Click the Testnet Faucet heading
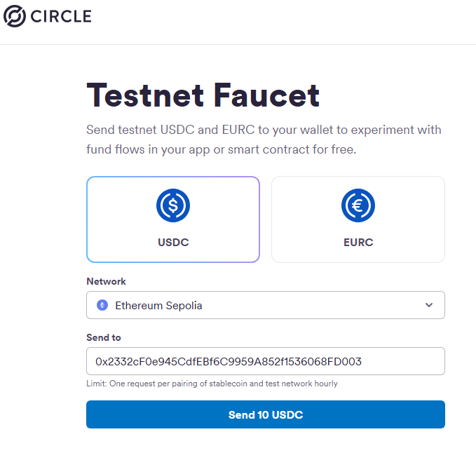 pos(203,95)
